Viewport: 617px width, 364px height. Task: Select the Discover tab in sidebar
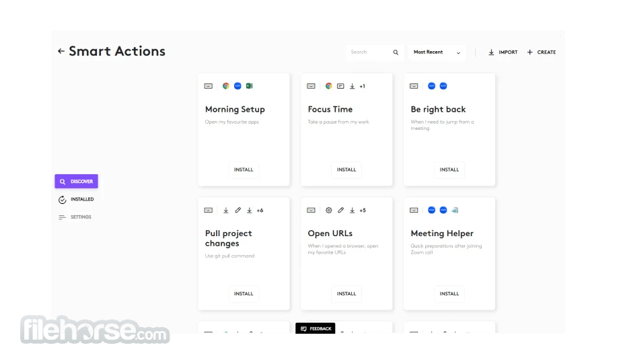pos(76,182)
